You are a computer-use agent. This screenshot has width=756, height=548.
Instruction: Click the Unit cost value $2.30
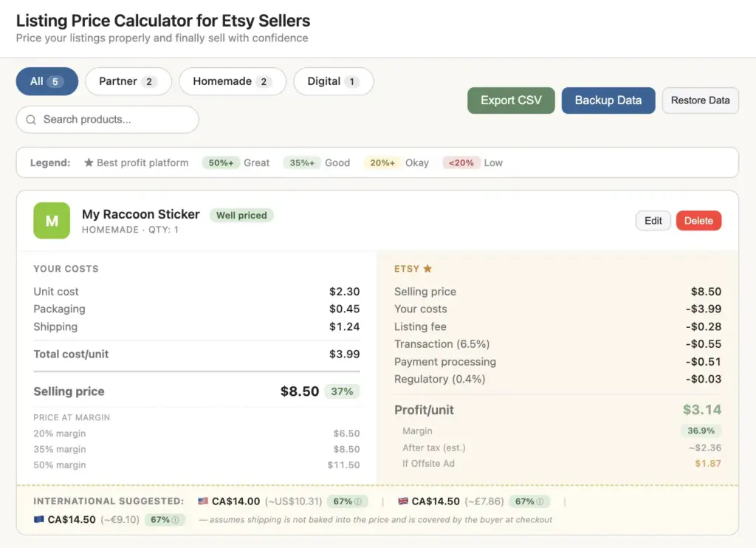[344, 292]
